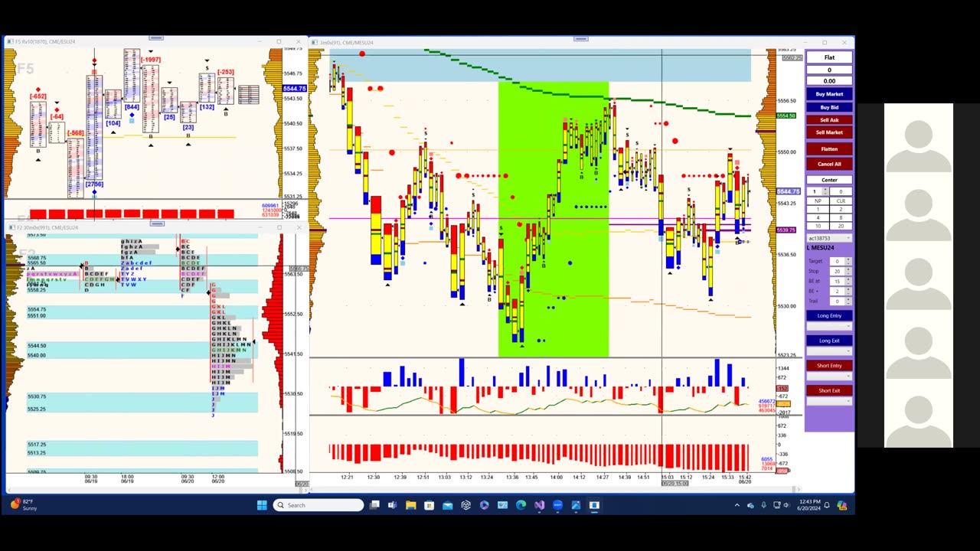The width and height of the screenshot is (980, 551).
Task: Click the 5530.75 level in profile chart
Action: point(37,396)
